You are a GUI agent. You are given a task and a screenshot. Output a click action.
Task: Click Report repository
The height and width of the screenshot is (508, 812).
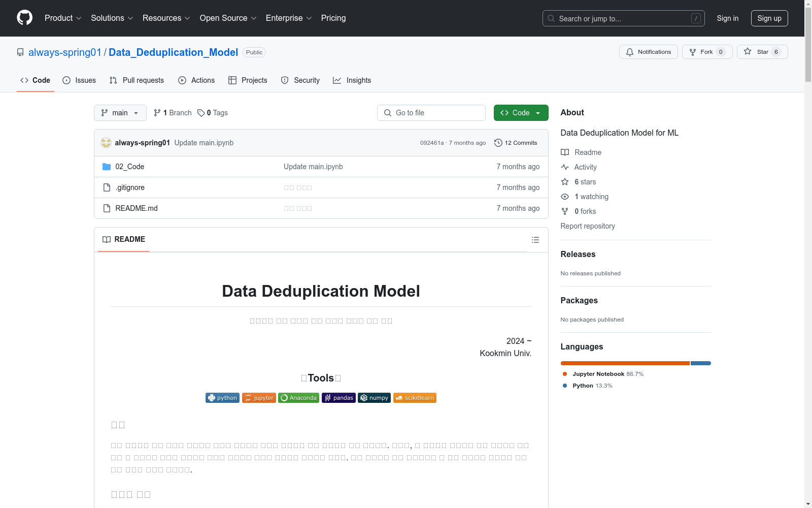[588, 226]
